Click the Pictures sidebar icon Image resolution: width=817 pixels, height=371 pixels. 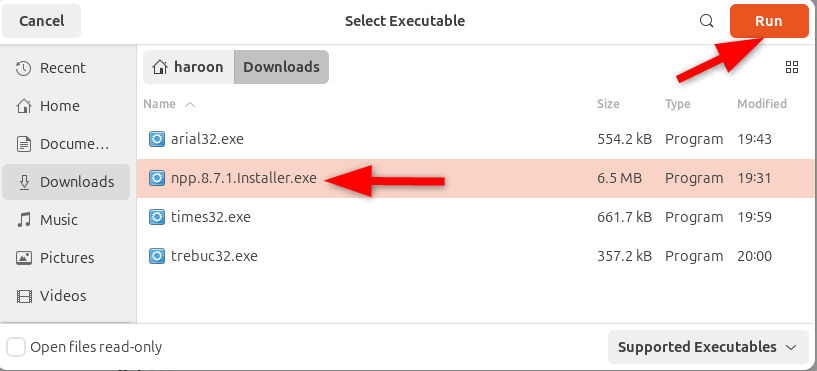point(23,258)
